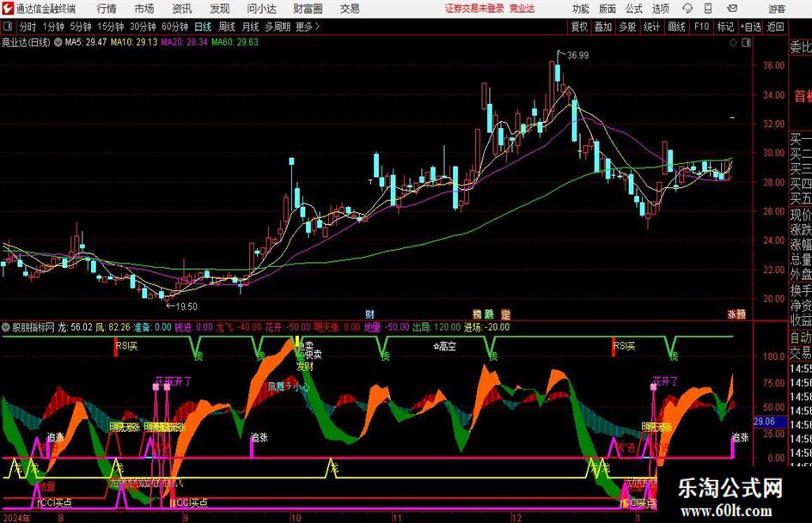Screen dimensions: 812x523
Task: Click month 10 on the time axis
Action: pos(296,518)
